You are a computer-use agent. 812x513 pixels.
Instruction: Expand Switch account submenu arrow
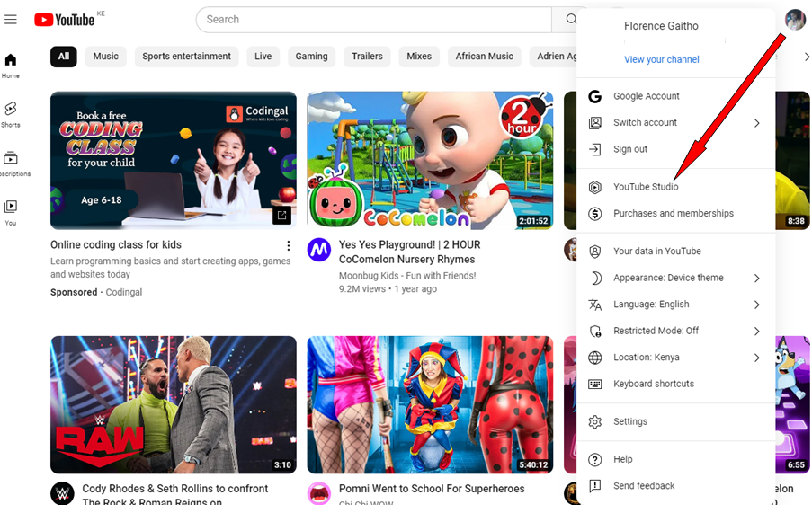(x=756, y=123)
